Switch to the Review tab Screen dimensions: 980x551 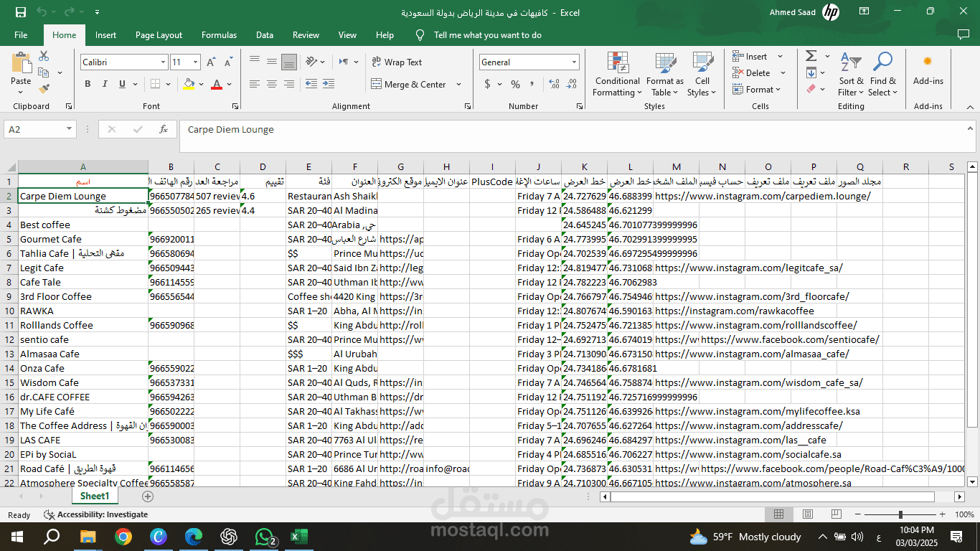coord(306,34)
